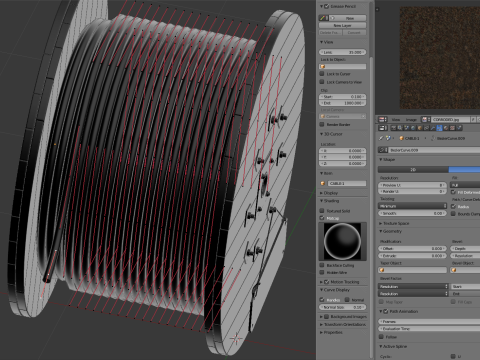Expand the Display panel
Screen dimensions: 480x360
tap(322, 193)
